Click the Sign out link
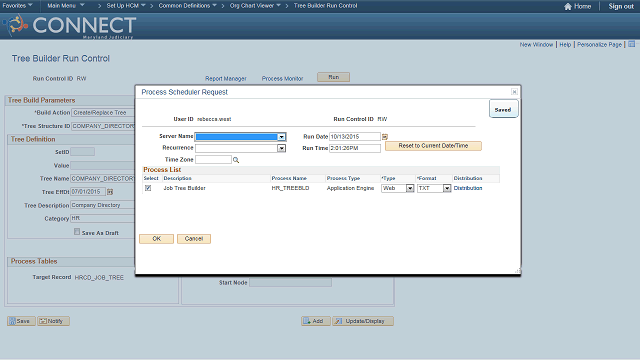The image size is (640, 360). pos(621,6)
